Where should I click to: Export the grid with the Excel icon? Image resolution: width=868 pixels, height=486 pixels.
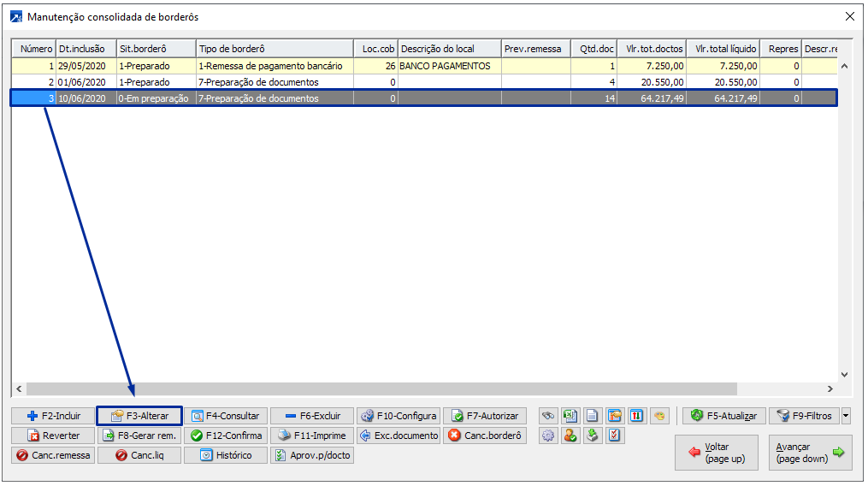click(570, 416)
